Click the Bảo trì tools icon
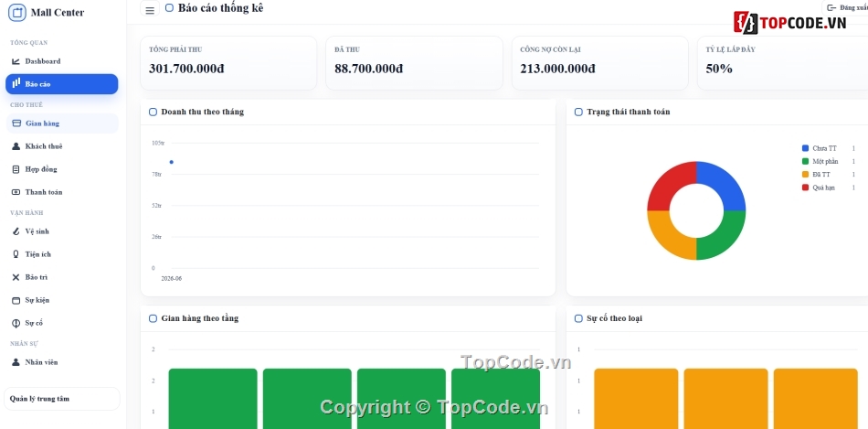 [16, 277]
